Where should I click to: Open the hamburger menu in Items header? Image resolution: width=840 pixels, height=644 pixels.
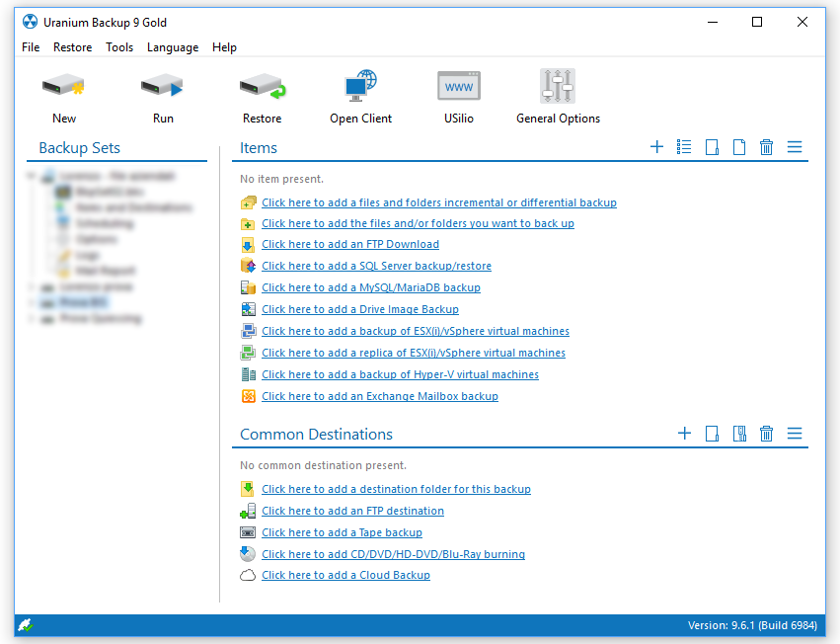(795, 147)
